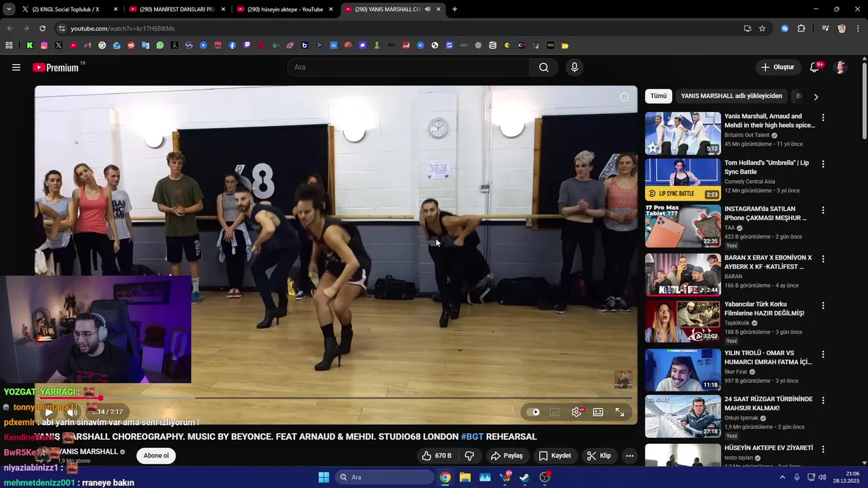Mute audio on the YANIS MARSHALL tab
Viewport: 868px width, 488px height.
click(x=427, y=9)
